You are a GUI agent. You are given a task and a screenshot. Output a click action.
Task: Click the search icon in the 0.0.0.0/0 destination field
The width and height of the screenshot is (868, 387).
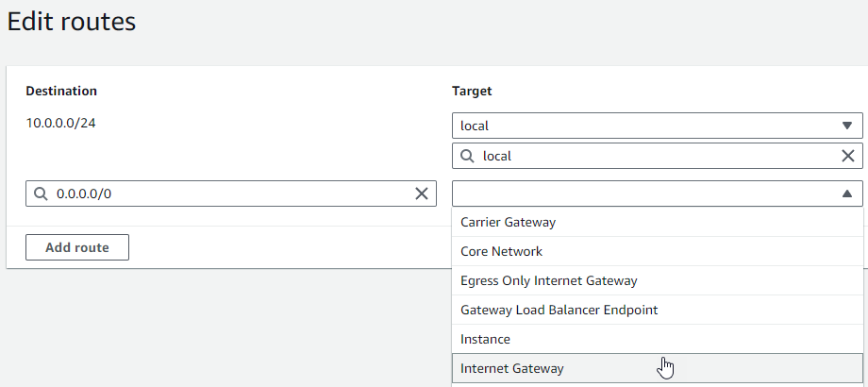coord(40,193)
